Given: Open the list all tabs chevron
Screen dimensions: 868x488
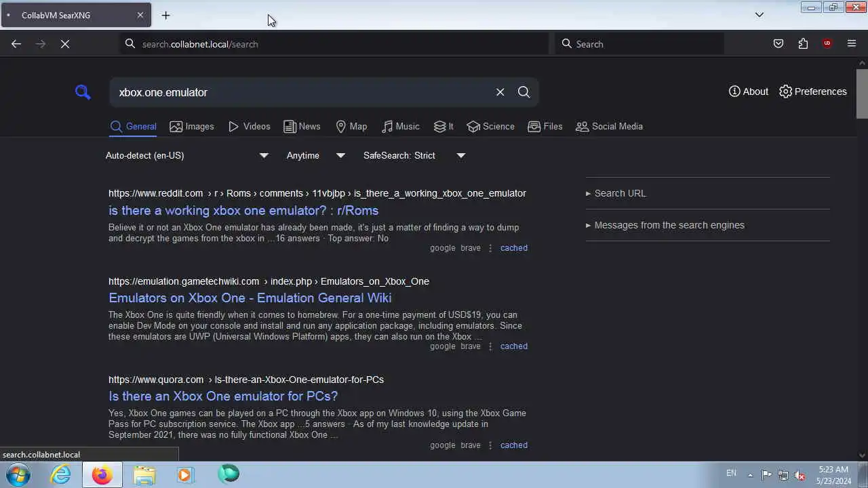Looking at the screenshot, I should pos(759,15).
